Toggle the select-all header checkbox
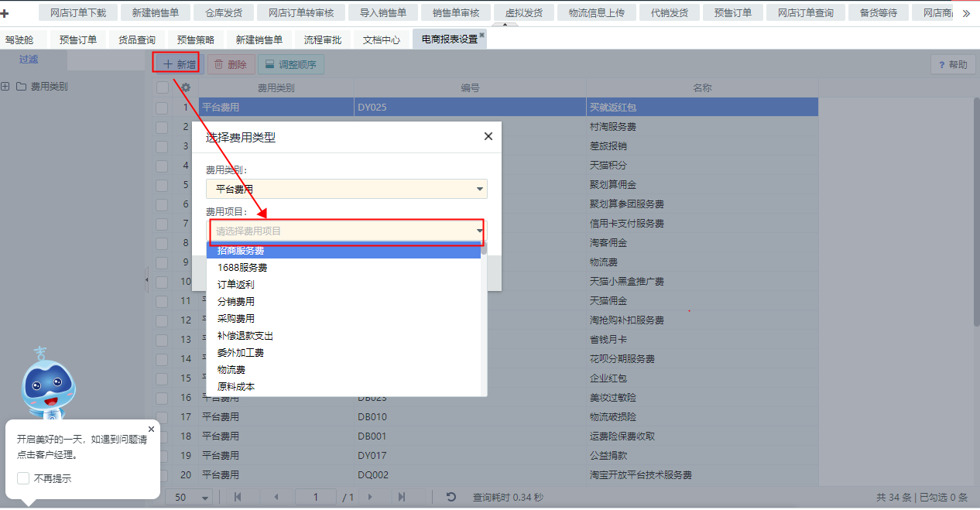This screenshot has width=980, height=510. [x=162, y=88]
